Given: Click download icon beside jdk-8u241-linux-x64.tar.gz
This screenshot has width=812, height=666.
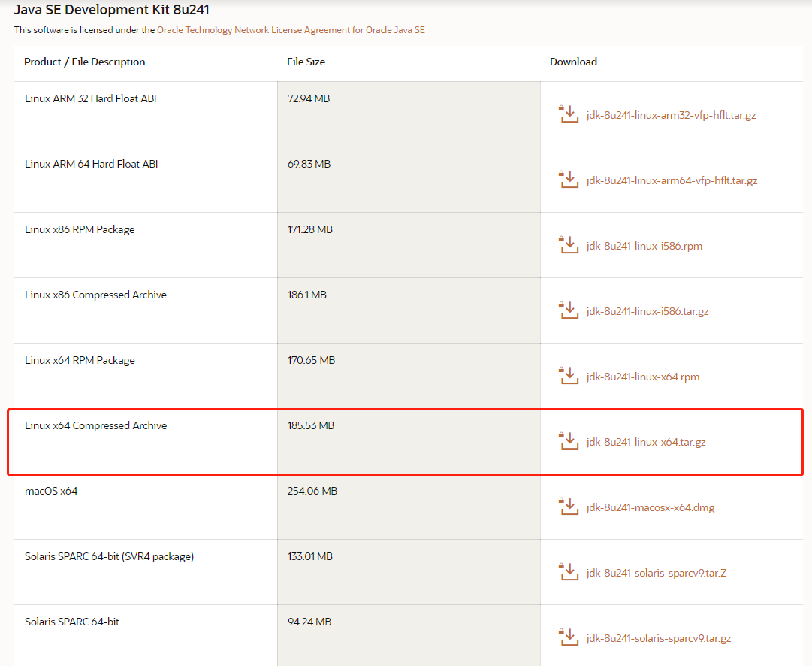Looking at the screenshot, I should [x=568, y=440].
